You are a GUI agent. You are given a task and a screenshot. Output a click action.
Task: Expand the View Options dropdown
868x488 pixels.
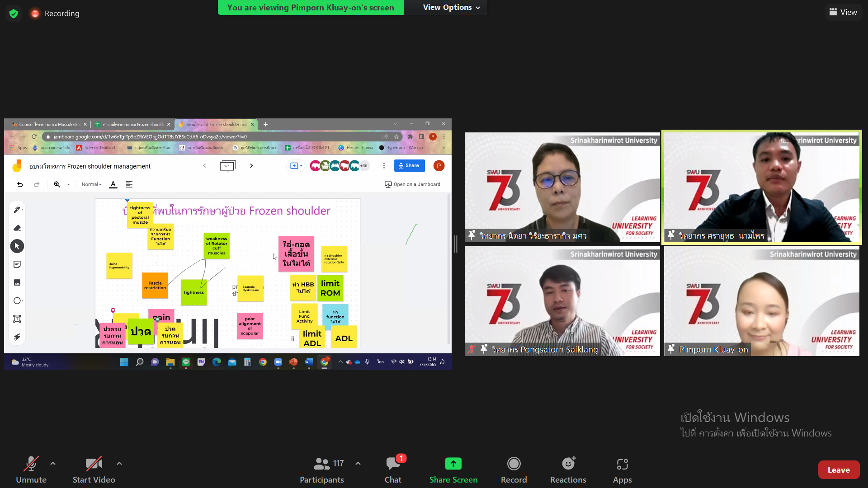(451, 8)
